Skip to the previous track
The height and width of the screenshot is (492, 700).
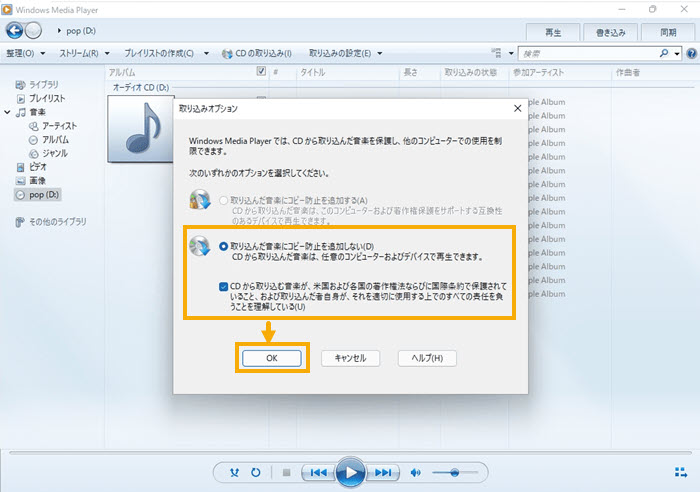(x=318, y=472)
